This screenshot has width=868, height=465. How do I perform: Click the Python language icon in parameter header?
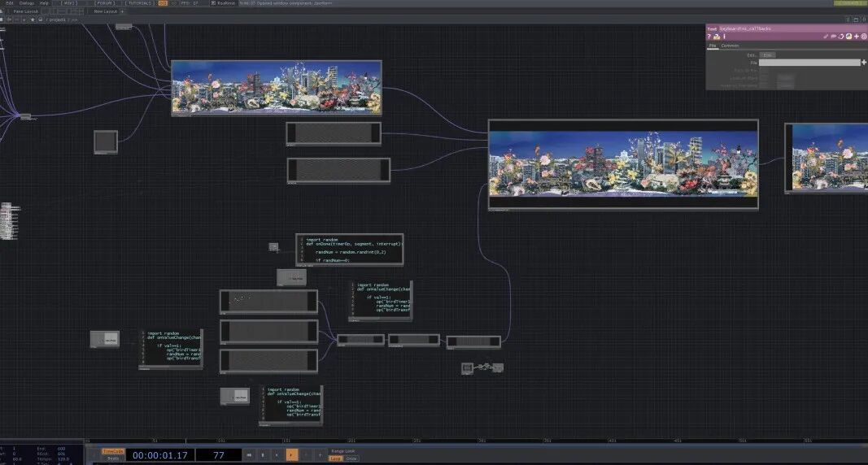click(x=848, y=37)
